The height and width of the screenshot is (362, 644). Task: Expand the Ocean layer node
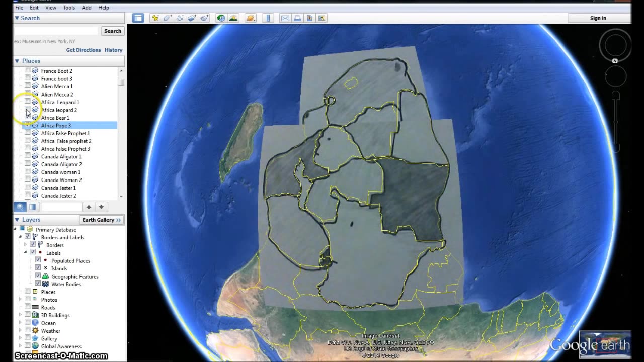(x=21, y=323)
